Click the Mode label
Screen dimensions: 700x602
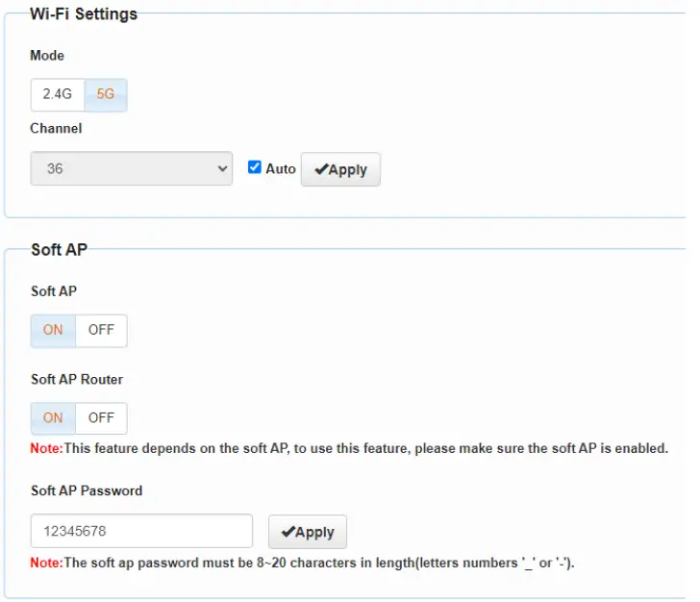(47, 56)
